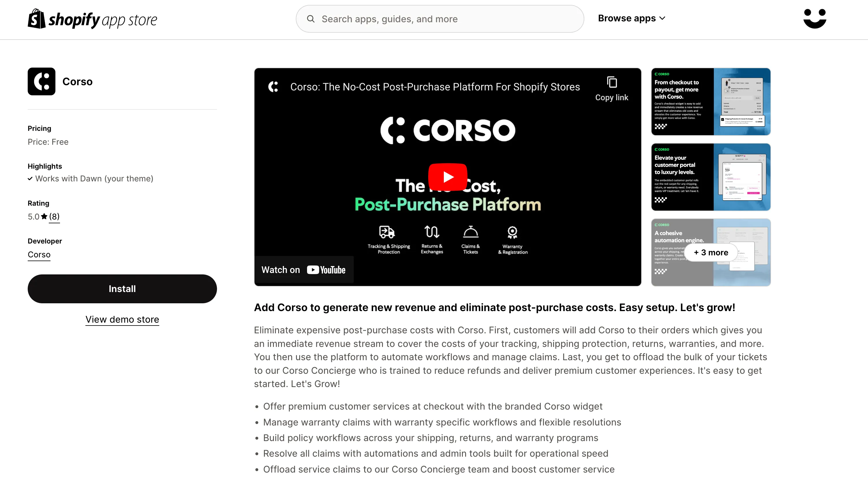
Task: Select the second product screenshot thumbnail
Action: [711, 177]
